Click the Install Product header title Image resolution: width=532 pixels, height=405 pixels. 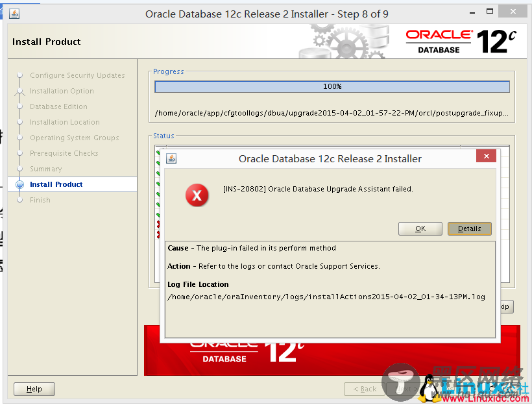[47, 42]
